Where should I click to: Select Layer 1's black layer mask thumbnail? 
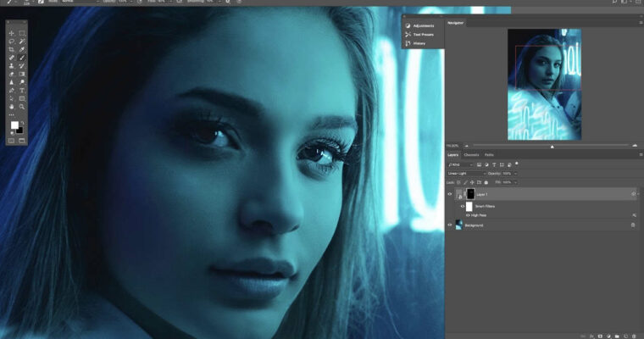470,194
